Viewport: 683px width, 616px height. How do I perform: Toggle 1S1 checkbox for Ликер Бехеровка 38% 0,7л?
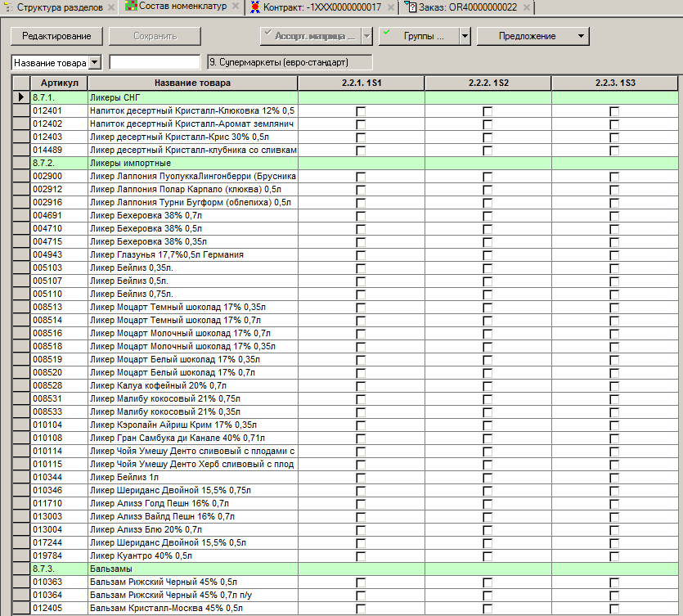(361, 216)
